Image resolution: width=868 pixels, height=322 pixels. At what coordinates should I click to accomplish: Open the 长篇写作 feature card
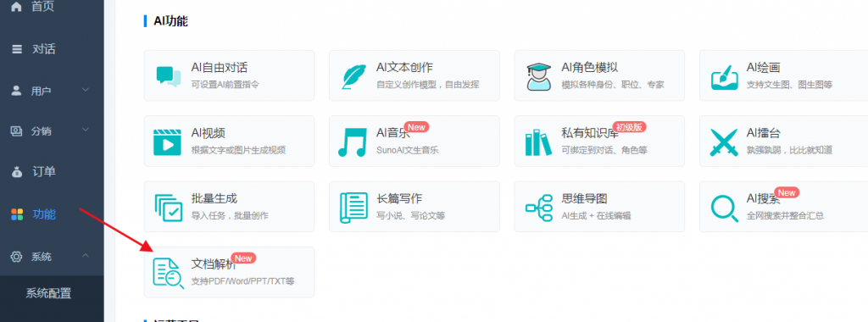[414, 207]
